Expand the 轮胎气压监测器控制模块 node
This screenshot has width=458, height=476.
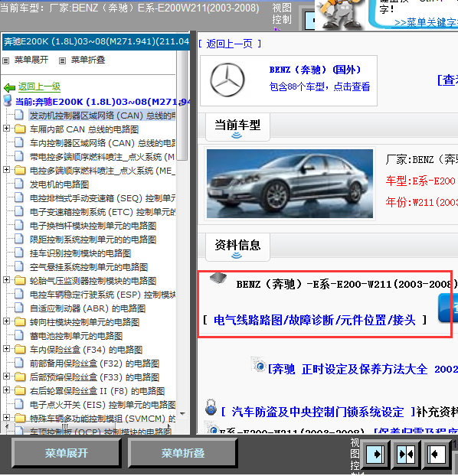[x=6, y=279]
